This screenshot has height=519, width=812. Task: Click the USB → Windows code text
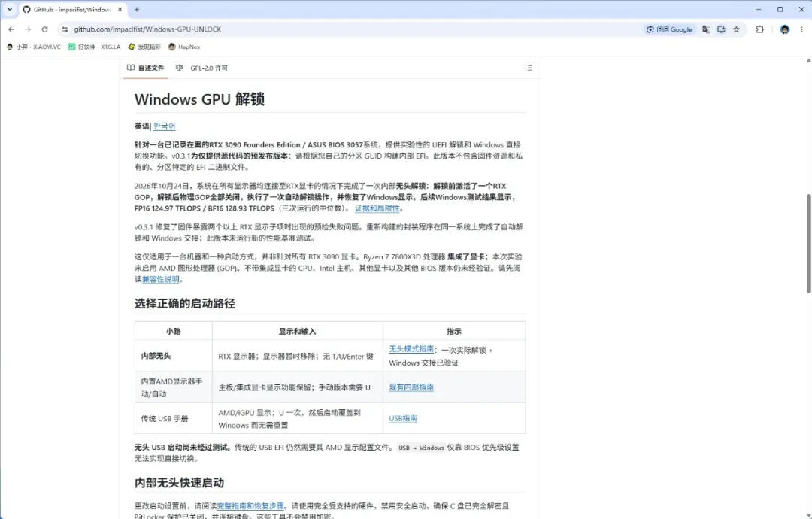coord(421,448)
